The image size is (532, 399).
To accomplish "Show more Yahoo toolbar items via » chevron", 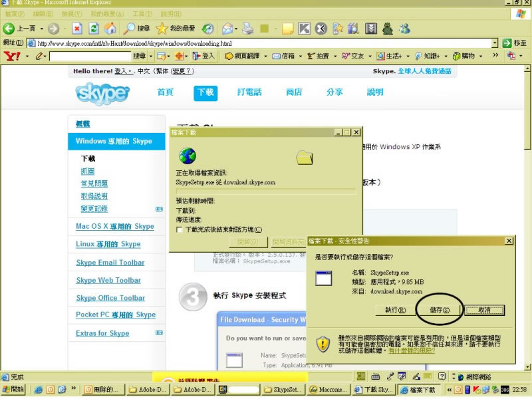I will (x=495, y=55).
